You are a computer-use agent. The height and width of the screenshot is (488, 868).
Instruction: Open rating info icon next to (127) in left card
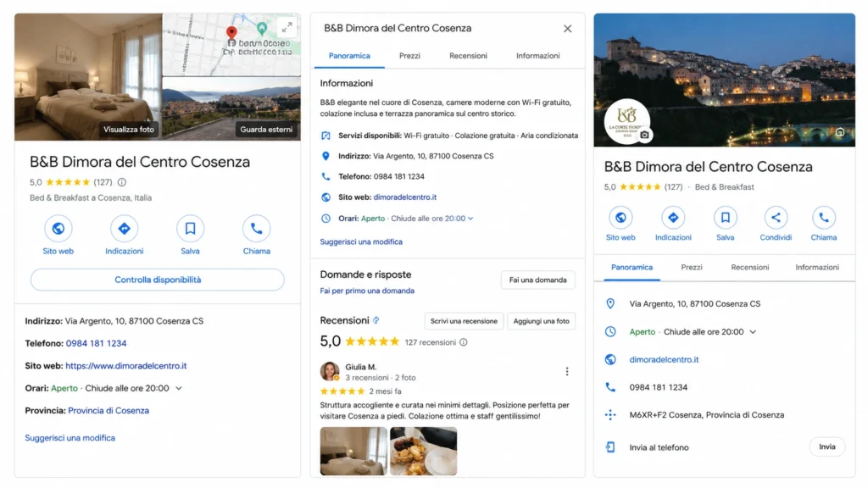[122, 182]
